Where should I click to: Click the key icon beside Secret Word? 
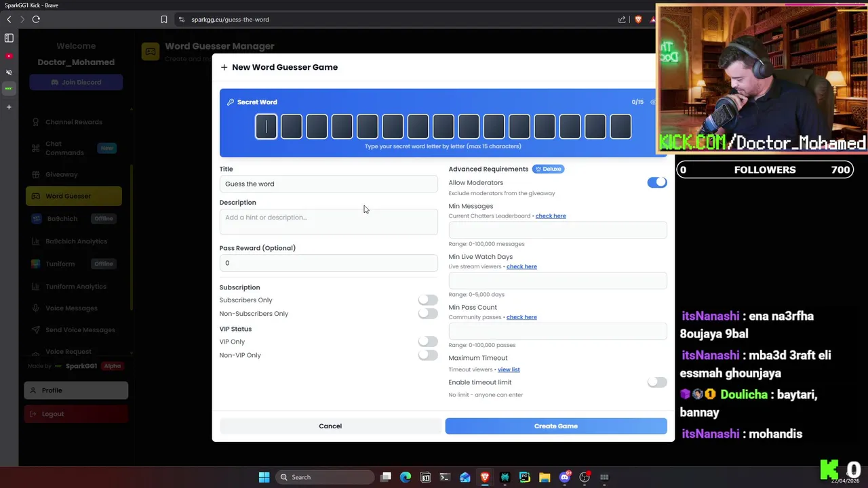coord(231,102)
